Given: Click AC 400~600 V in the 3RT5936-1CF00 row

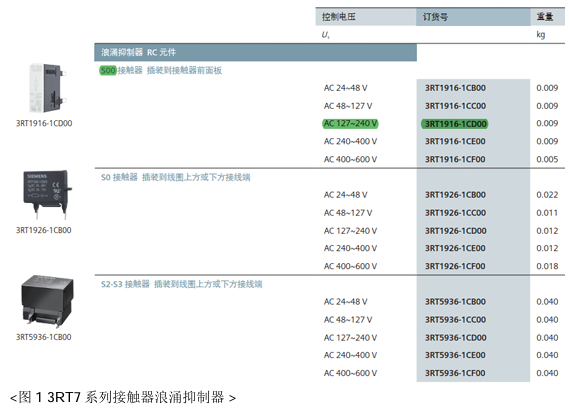Looking at the screenshot, I should click(350, 373).
